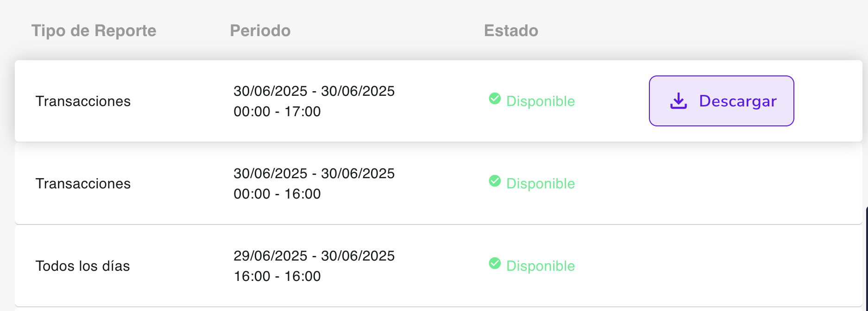The image size is (868, 311).
Task: Click date range 30/06/2025 - 30/06/2025 in first row
Action: pyautogui.click(x=314, y=91)
